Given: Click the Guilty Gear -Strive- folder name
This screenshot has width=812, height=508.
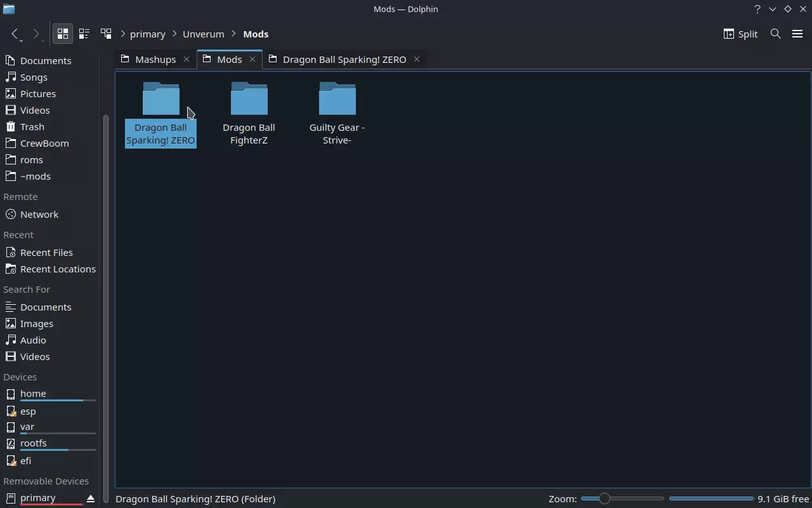Looking at the screenshot, I should [x=337, y=134].
